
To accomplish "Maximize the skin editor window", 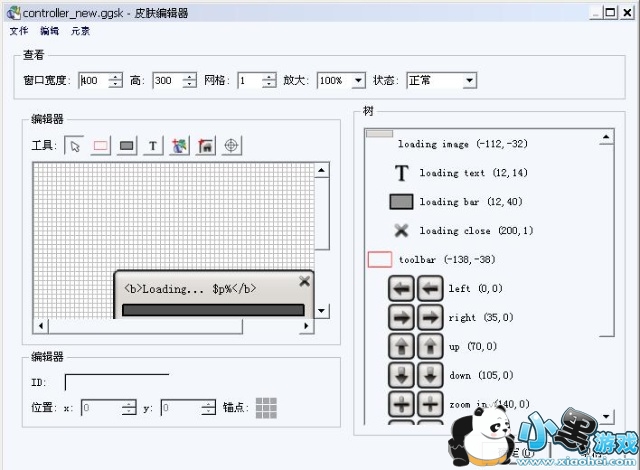I will (x=610, y=13).
